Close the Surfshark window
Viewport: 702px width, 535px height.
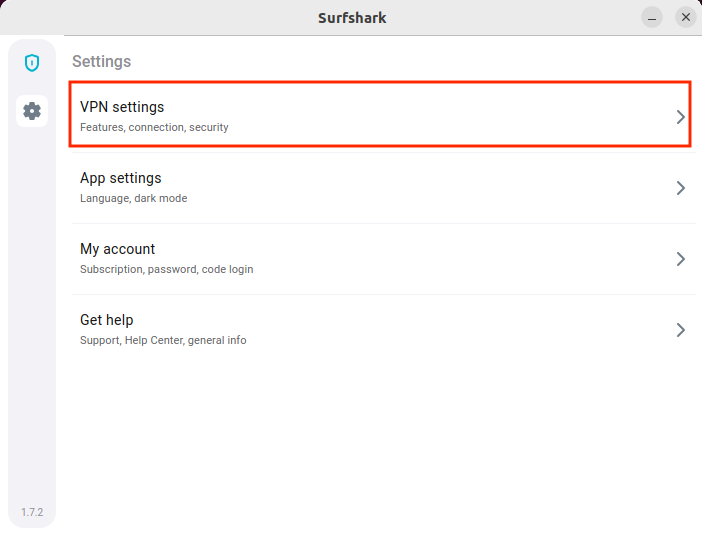click(685, 17)
